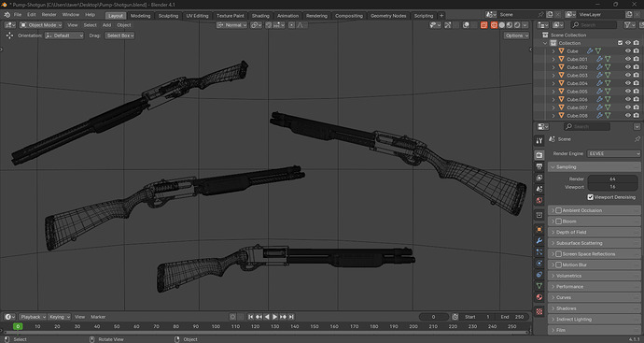This screenshot has height=343, width=644.
Task: Open the Render Engine dropdown
Action: pyautogui.click(x=613, y=153)
